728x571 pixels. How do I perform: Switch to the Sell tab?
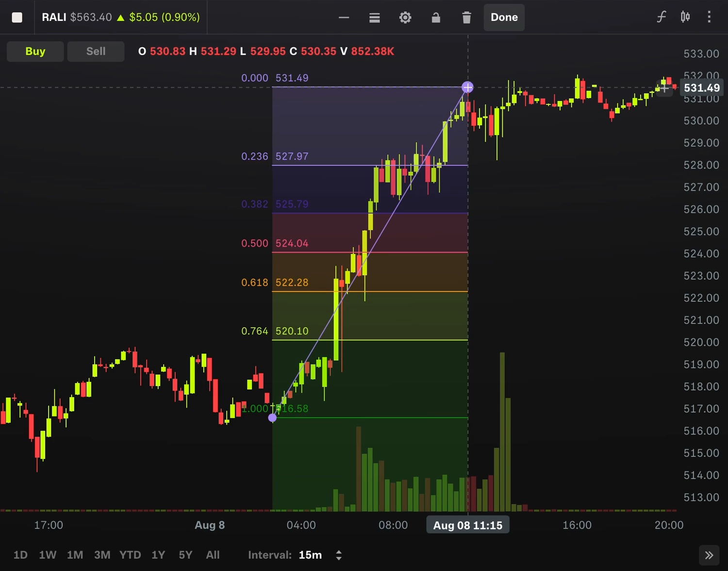[x=96, y=51]
